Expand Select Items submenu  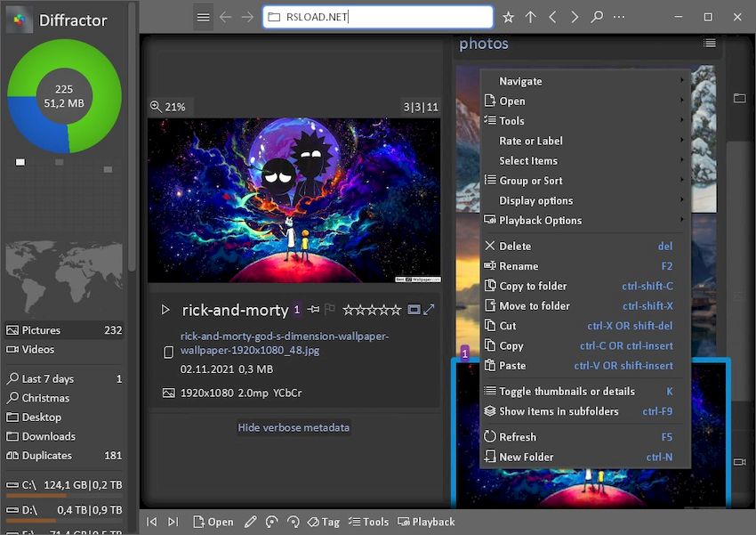pos(585,160)
